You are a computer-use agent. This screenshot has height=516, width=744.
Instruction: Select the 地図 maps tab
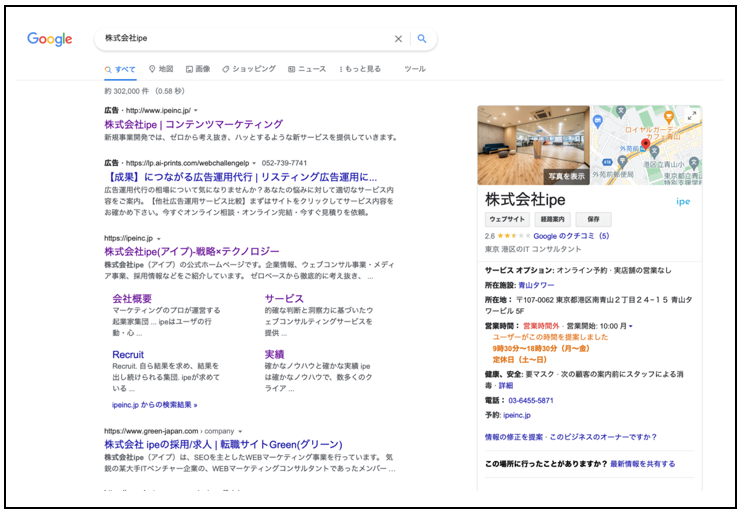point(161,69)
